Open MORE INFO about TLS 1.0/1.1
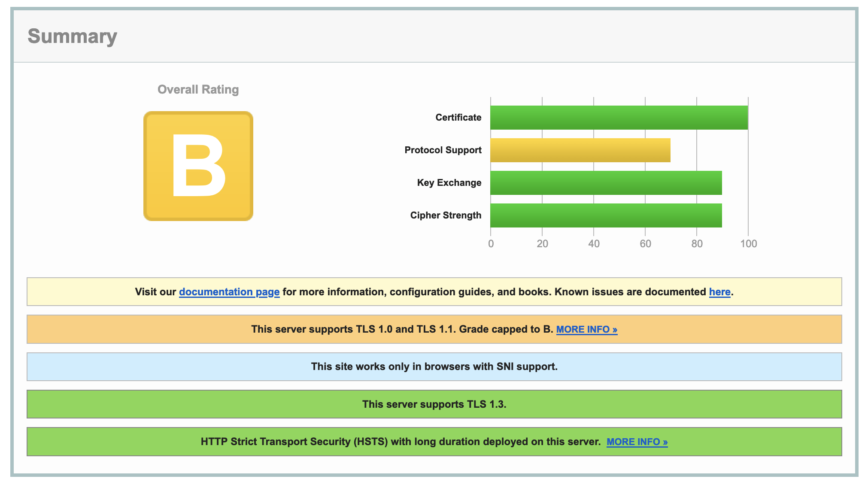Viewport: 868px width, 485px height. tap(587, 330)
